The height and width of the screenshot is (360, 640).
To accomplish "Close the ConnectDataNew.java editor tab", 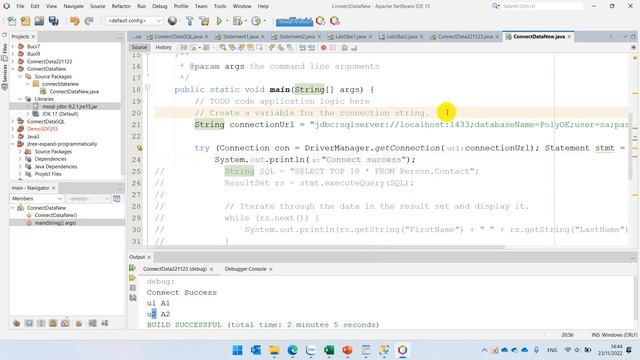I will pyautogui.click(x=569, y=36).
